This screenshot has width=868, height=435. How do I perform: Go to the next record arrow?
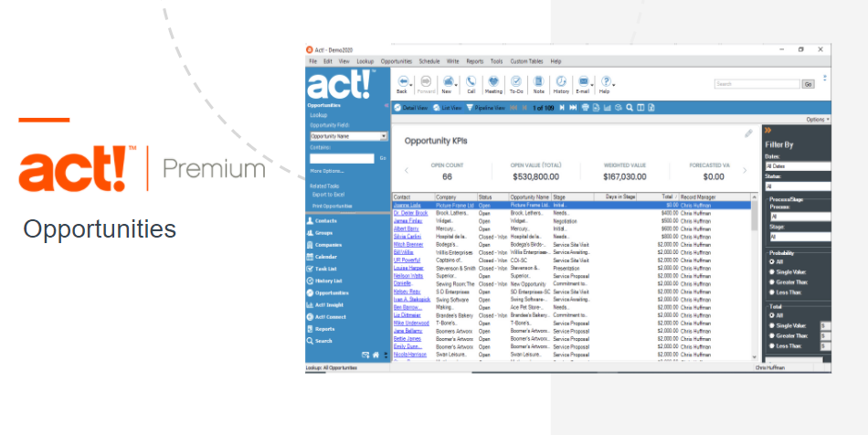(562, 108)
